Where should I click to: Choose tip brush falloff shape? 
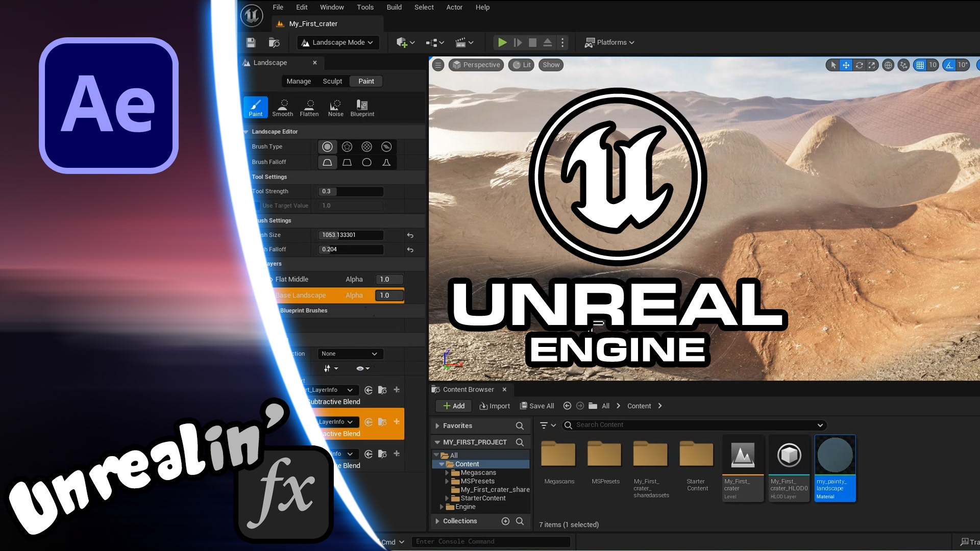tap(386, 162)
